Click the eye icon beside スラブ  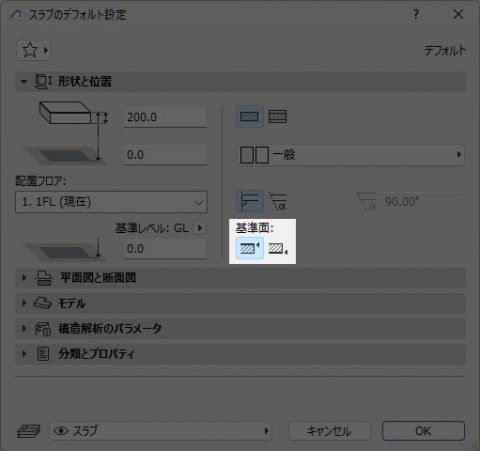(x=61, y=431)
